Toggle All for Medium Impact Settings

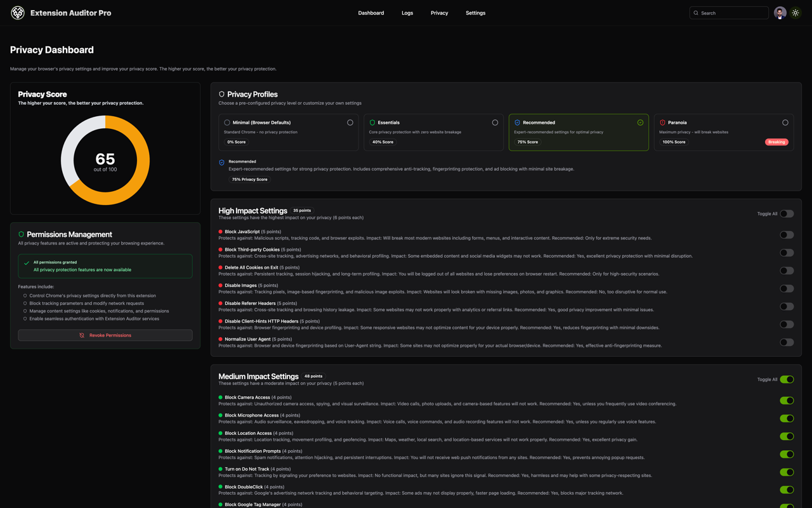tap(787, 380)
